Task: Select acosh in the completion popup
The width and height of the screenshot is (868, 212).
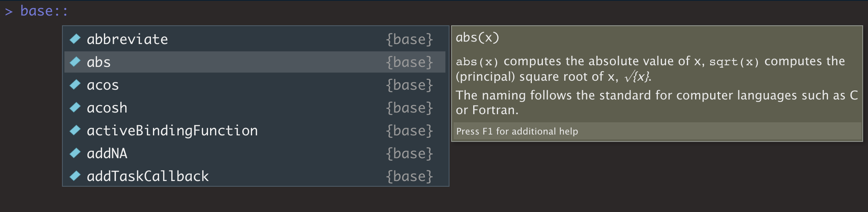Action: pos(107,108)
